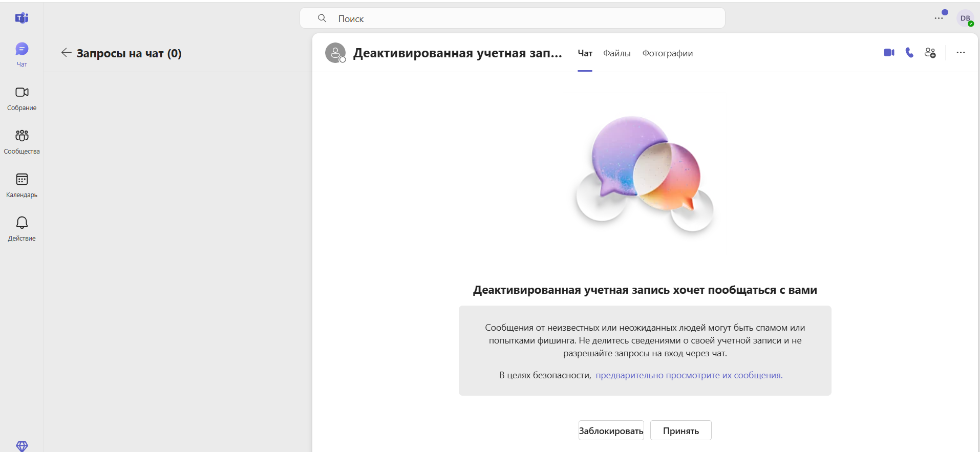
Task: Open the Собрание section in sidebar
Action: [x=22, y=98]
